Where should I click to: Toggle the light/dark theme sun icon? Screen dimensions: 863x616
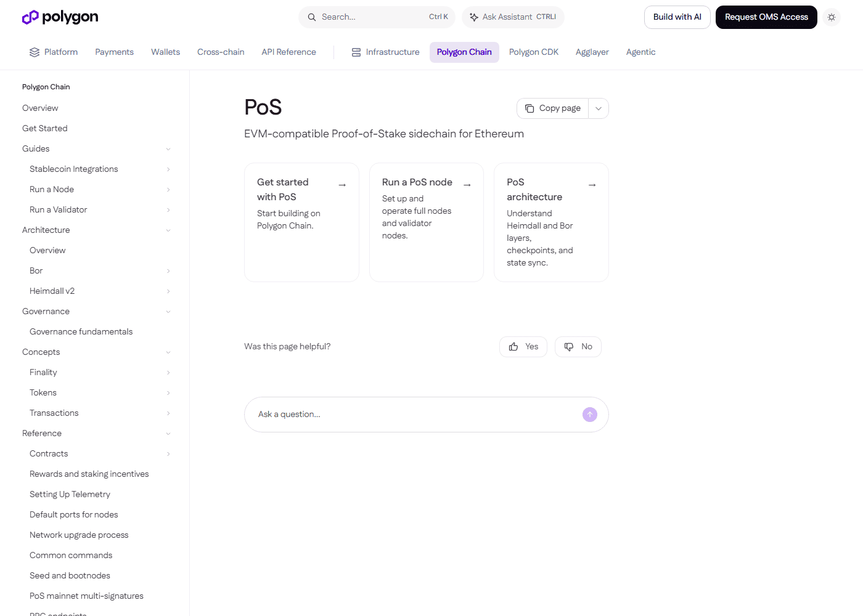point(832,17)
